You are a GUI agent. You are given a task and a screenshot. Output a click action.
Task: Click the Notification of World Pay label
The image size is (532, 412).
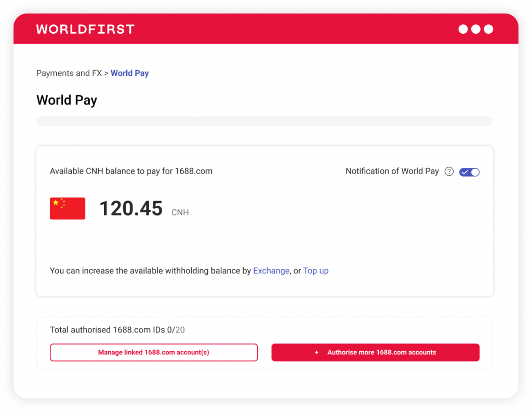pyautogui.click(x=392, y=171)
